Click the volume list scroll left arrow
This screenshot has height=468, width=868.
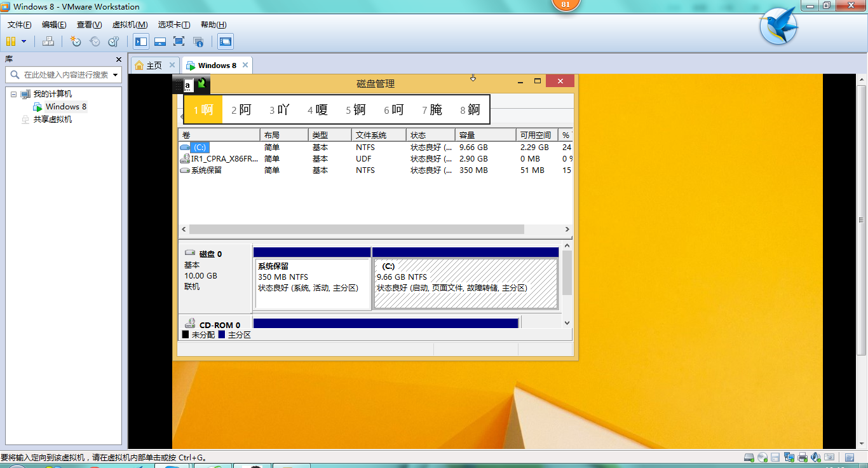click(184, 230)
